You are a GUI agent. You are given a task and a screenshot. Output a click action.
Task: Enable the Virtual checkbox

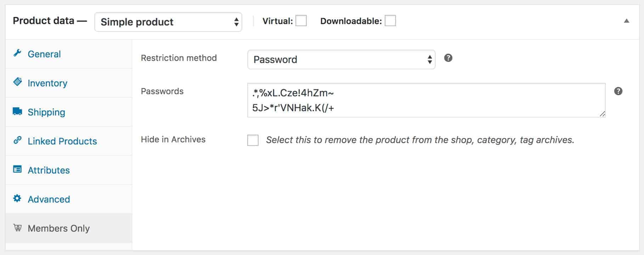pos(301,21)
